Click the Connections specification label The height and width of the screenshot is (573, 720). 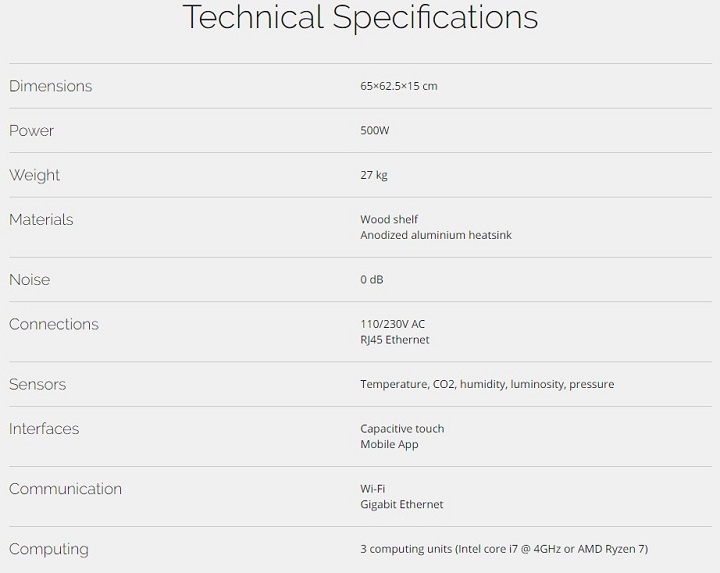pyautogui.click(x=54, y=324)
